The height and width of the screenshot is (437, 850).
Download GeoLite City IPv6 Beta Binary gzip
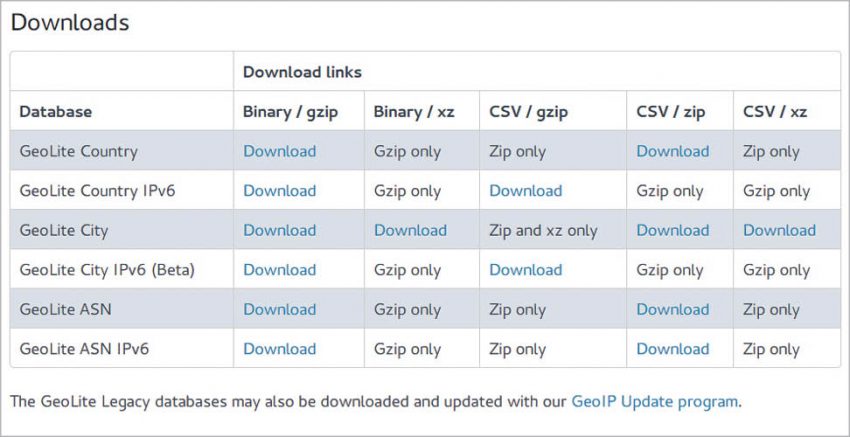point(279,270)
